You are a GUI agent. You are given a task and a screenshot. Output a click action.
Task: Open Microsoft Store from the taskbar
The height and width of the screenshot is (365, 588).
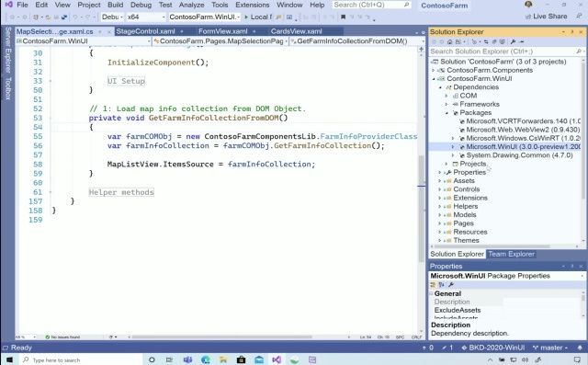[x=241, y=359]
